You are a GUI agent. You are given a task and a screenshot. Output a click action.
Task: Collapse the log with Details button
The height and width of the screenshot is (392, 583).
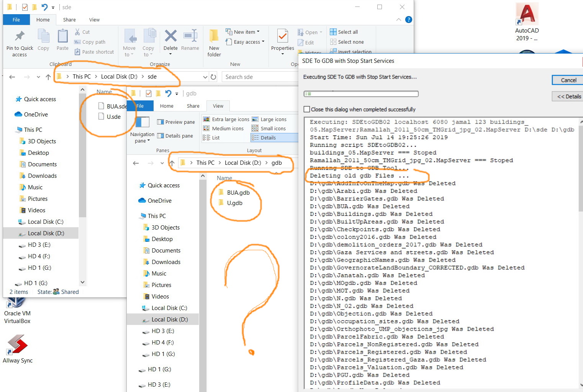568,97
